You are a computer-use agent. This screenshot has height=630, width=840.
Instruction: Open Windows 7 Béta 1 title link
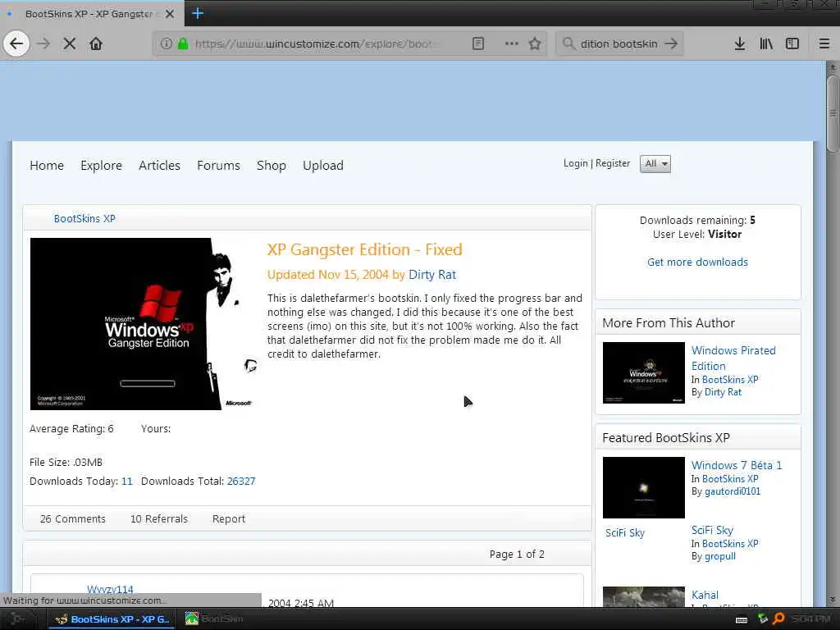point(737,465)
